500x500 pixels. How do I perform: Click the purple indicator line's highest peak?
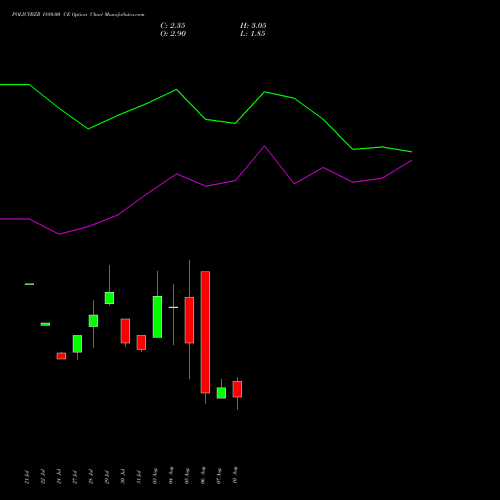click(x=265, y=146)
